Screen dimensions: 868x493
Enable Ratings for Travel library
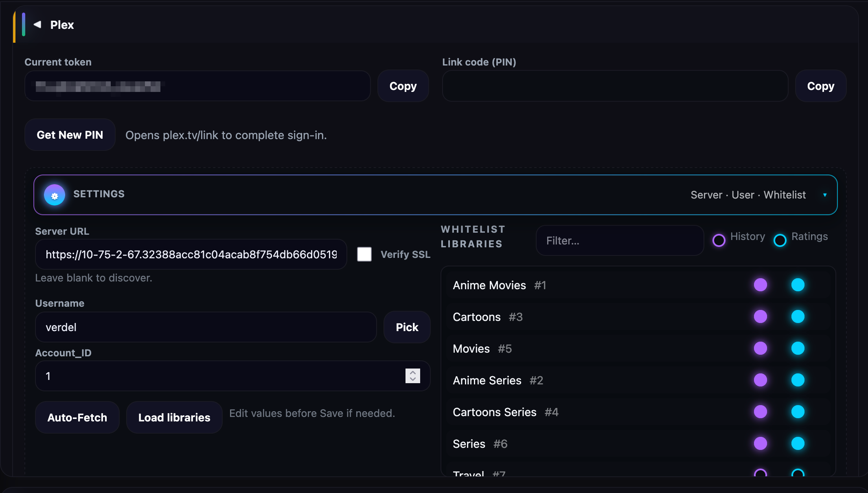point(798,473)
